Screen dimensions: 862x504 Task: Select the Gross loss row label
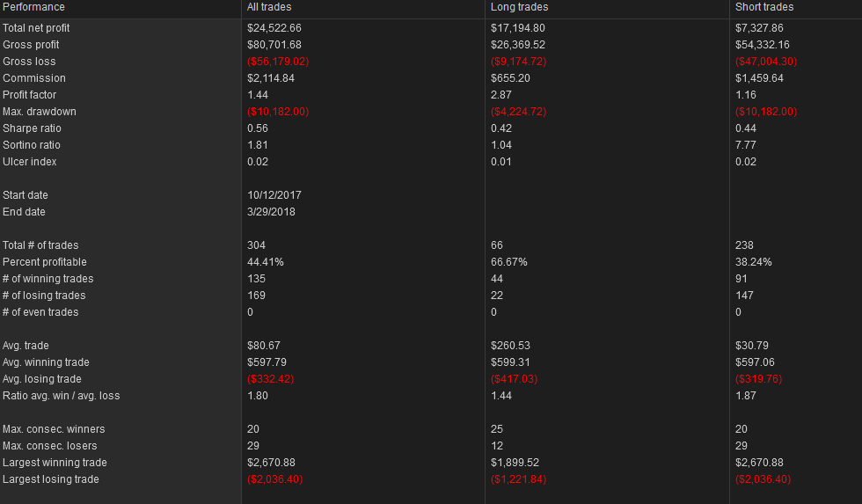[x=29, y=62]
